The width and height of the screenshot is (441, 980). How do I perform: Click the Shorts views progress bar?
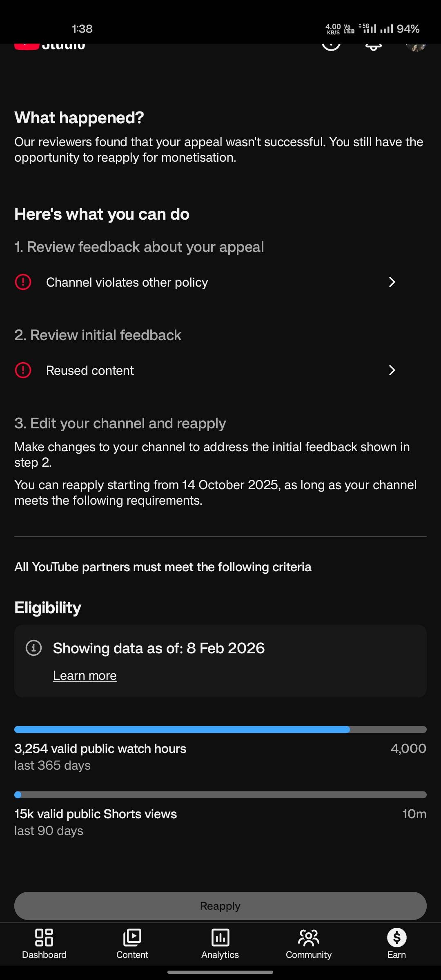coord(220,795)
